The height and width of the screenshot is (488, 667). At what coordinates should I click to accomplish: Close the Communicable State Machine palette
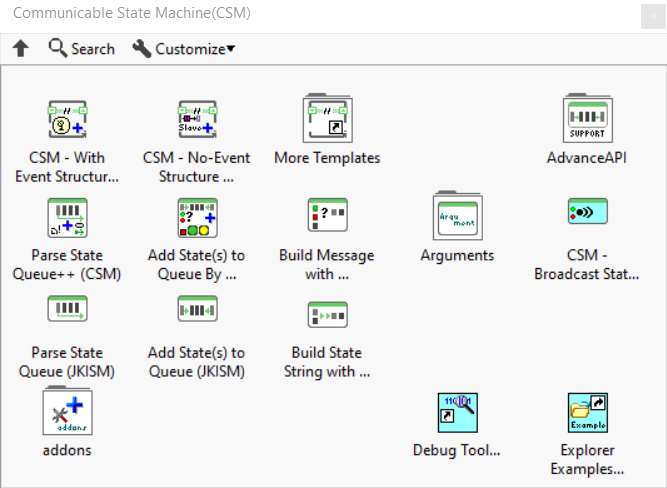[x=652, y=14]
